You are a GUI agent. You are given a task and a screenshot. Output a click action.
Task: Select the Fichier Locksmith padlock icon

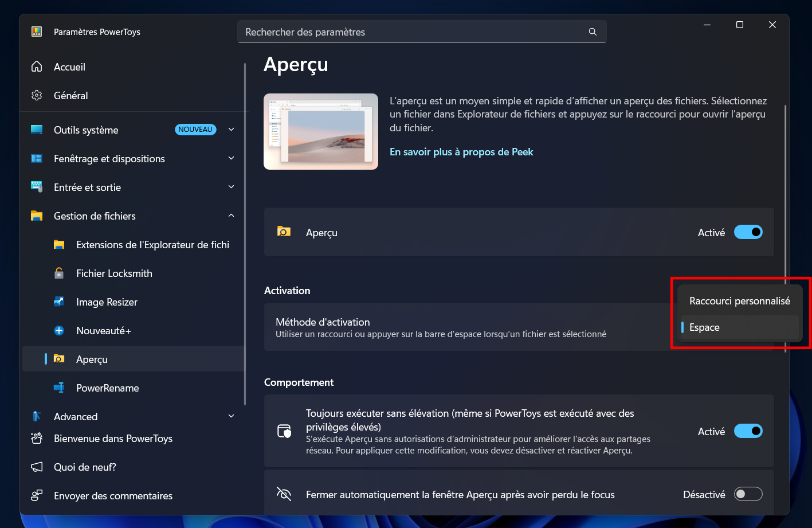coord(59,273)
